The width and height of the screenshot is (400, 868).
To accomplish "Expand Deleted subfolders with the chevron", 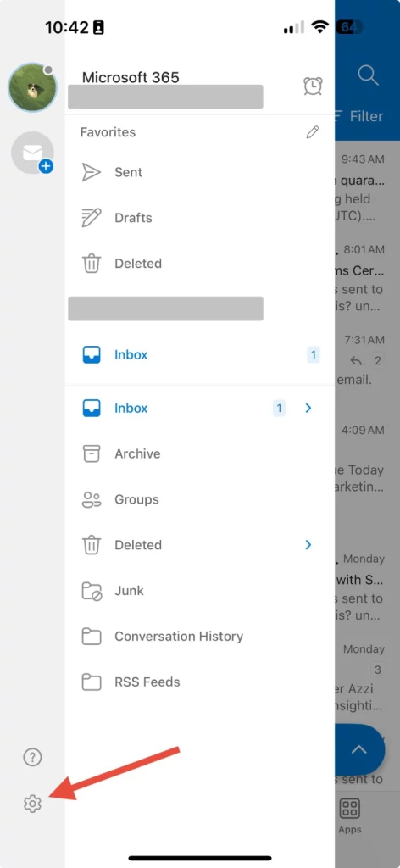I will pyautogui.click(x=308, y=545).
